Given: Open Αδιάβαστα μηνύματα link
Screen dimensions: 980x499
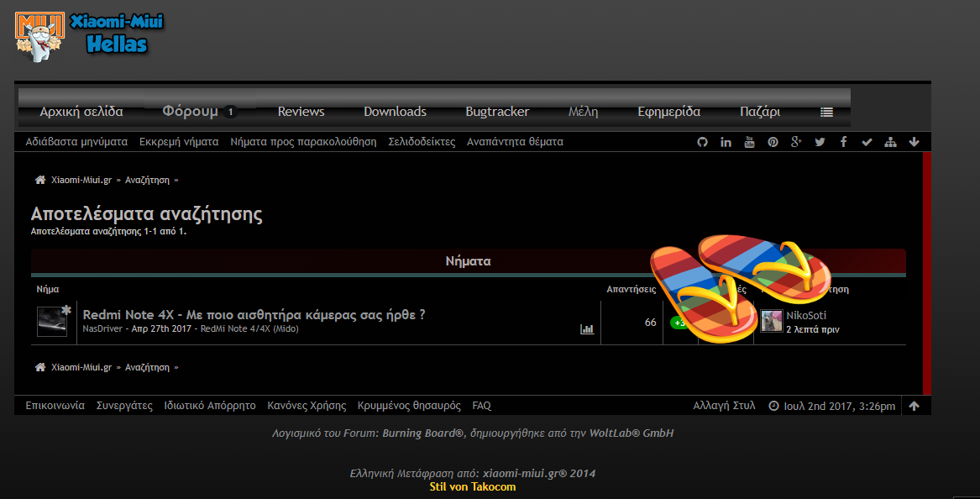Looking at the screenshot, I should coord(76,142).
